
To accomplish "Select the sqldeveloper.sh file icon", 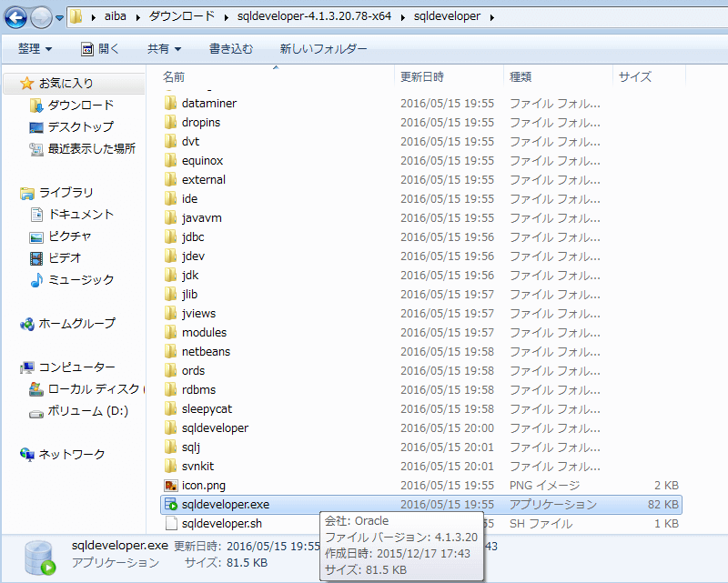I will click(x=171, y=524).
